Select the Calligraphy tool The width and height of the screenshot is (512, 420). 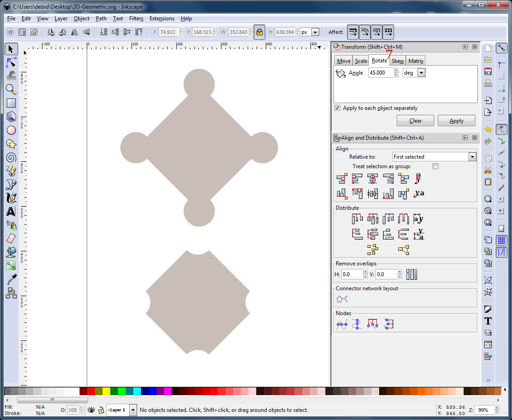(x=11, y=198)
